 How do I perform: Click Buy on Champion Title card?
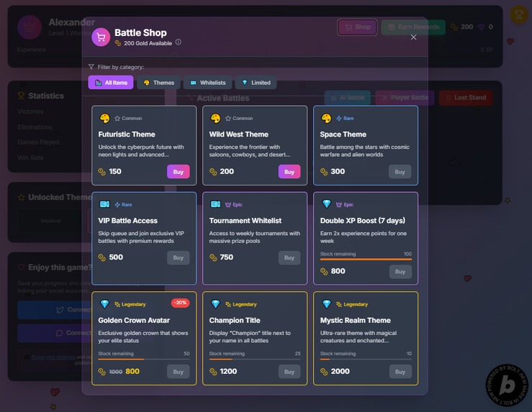289,372
